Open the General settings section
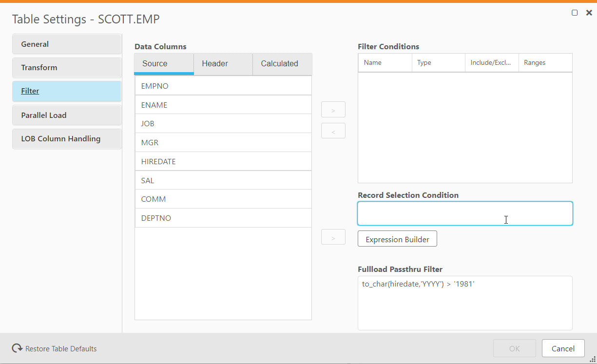 [x=67, y=44]
